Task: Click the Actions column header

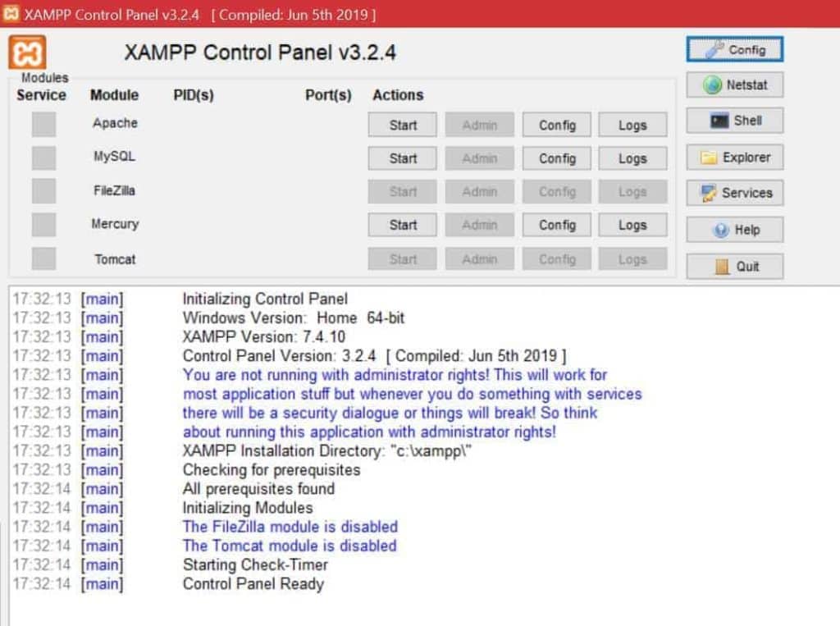Action: pos(398,95)
